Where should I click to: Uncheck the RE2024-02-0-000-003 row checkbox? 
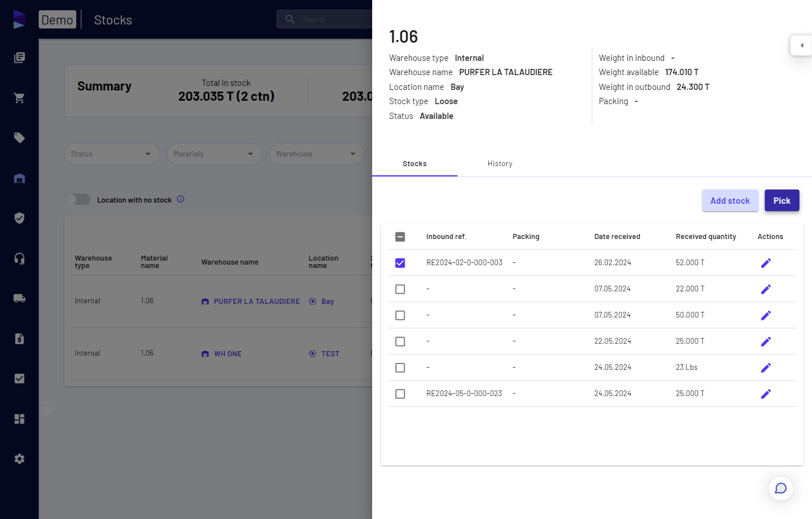tap(400, 263)
